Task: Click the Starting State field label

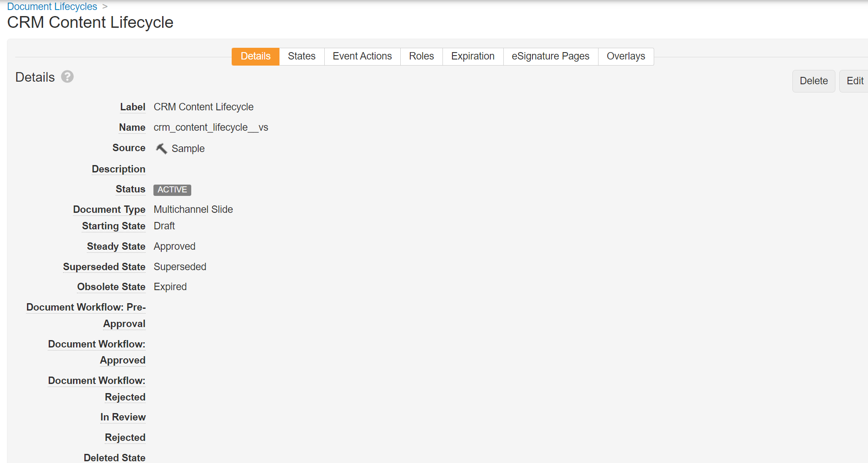Action: pyautogui.click(x=113, y=226)
